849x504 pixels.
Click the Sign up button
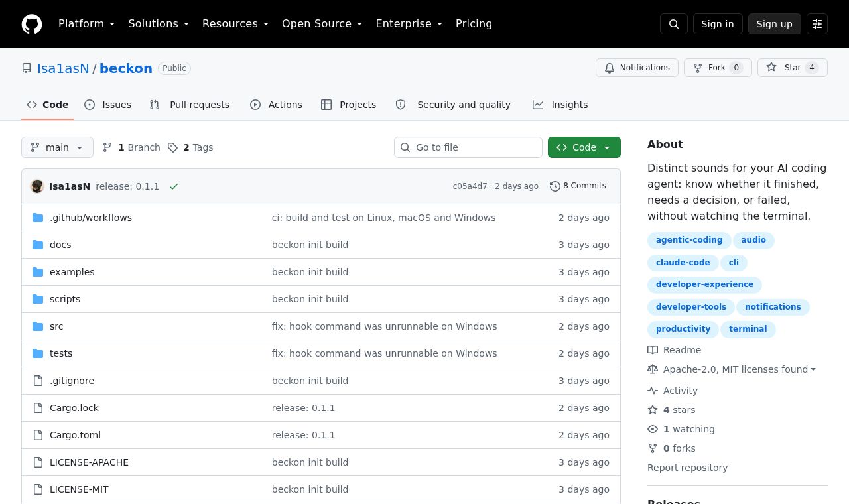pyautogui.click(x=775, y=24)
